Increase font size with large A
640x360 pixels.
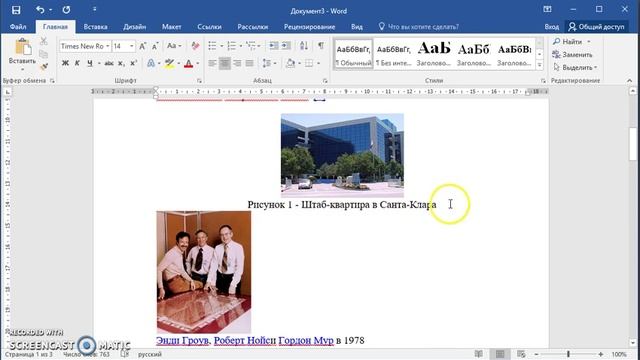click(x=142, y=46)
